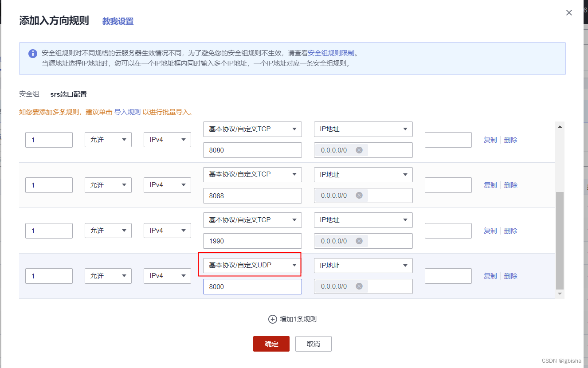Open the TCP protocol dropdown in the 8088 row
This screenshot has width=588, height=368.
(x=252, y=174)
